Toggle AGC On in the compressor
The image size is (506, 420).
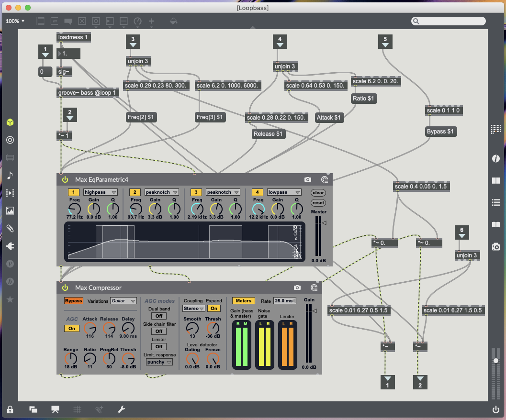(x=72, y=329)
